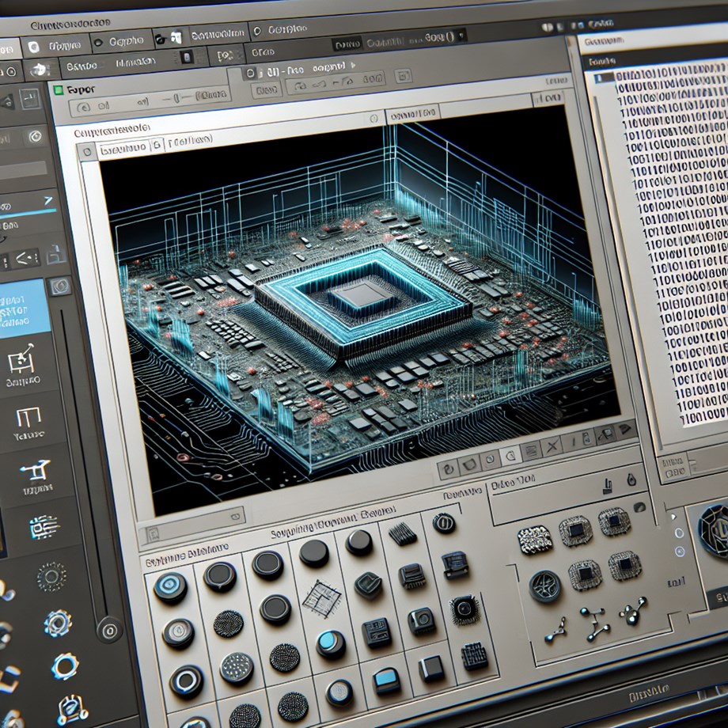Click the dotted gear icon in left sidebar

pos(51,574)
